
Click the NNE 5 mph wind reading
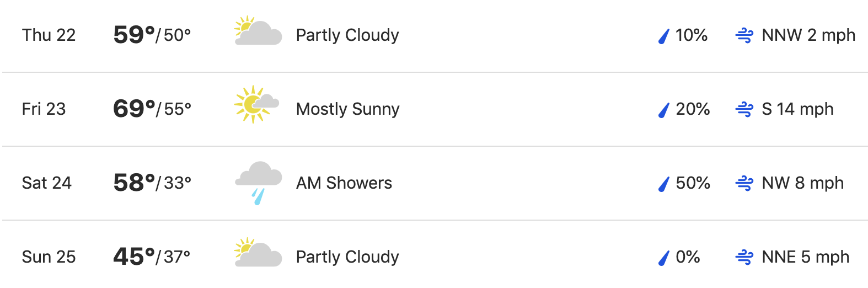click(x=806, y=257)
